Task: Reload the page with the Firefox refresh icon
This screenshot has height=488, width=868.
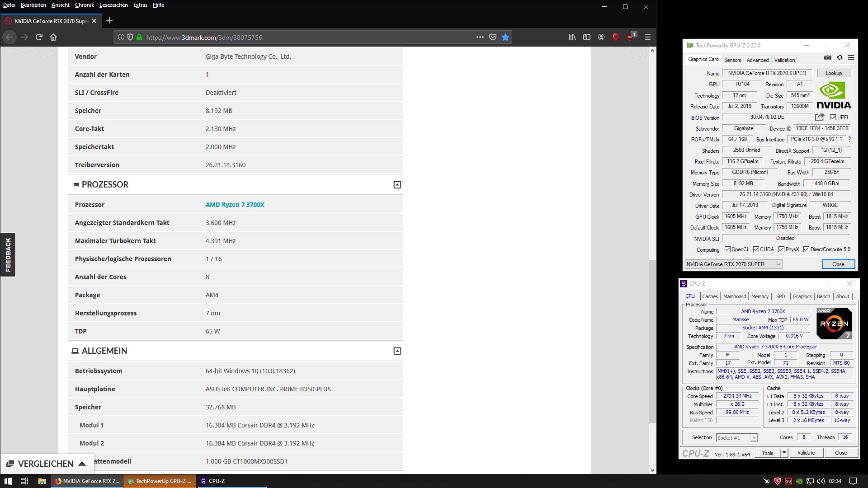Action: click(x=39, y=38)
